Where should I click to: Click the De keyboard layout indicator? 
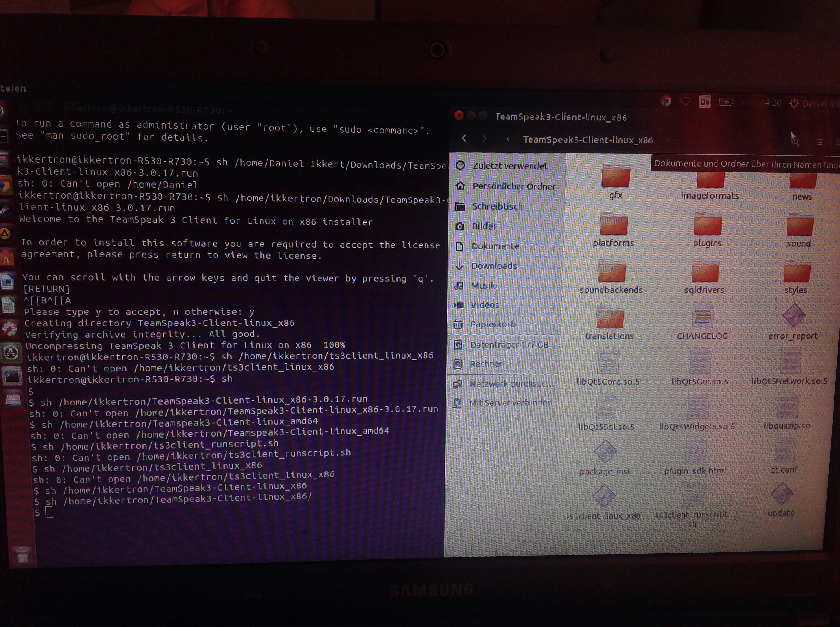pos(705,102)
